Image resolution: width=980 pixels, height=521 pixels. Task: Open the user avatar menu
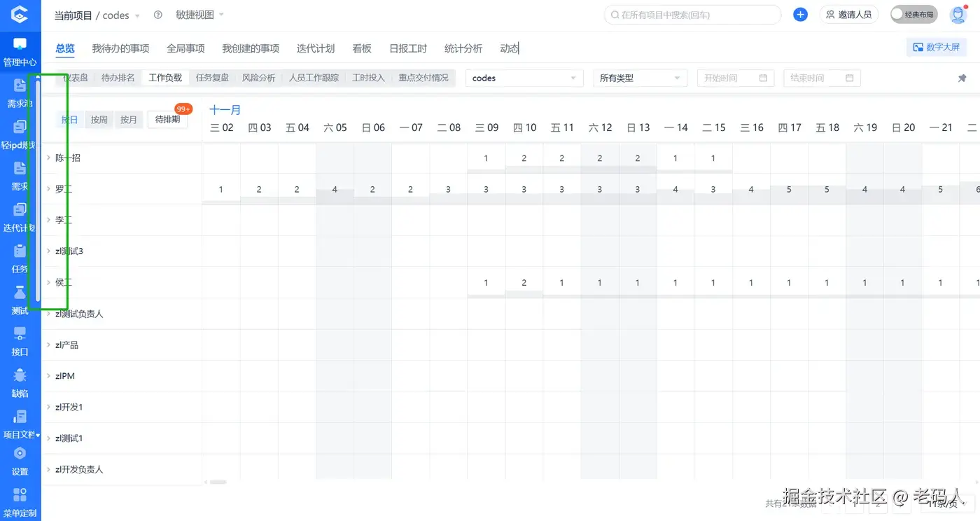958,15
